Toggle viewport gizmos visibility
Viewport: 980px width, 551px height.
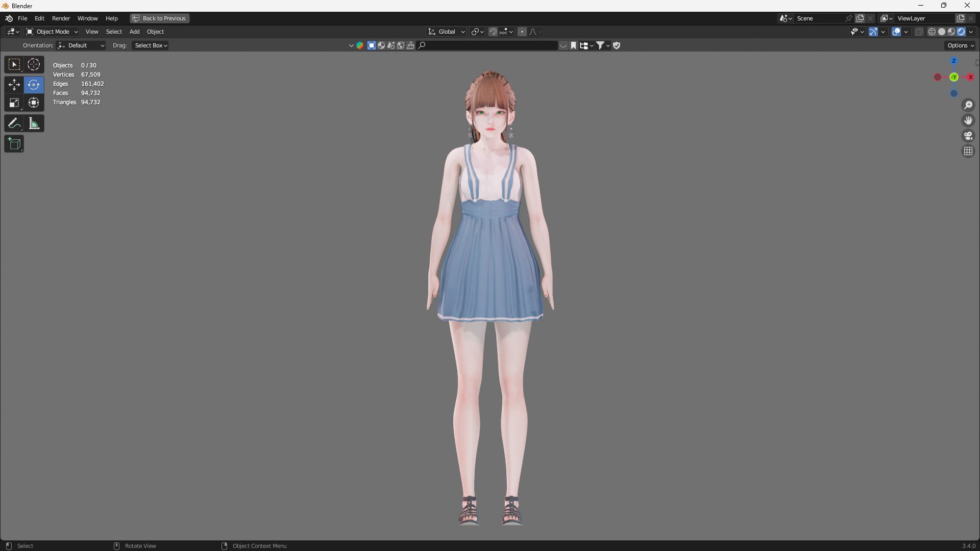click(x=873, y=32)
